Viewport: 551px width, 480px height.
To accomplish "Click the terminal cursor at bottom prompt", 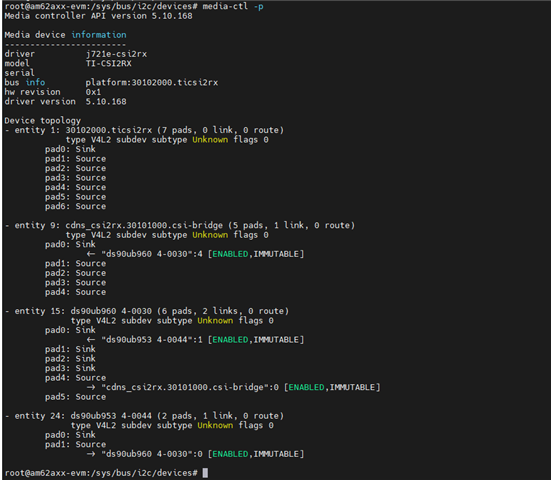I will pos(205,473).
